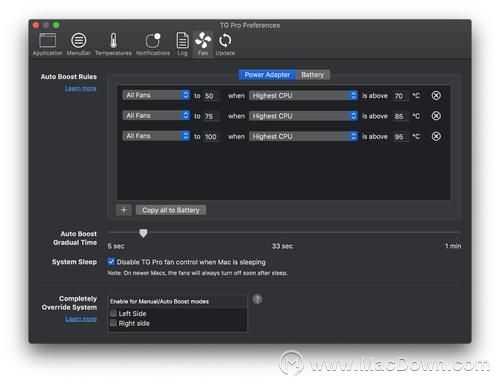This screenshot has width=500, height=381.
Task: Close the TG Pro Preferences window
Action: [x=36, y=25]
